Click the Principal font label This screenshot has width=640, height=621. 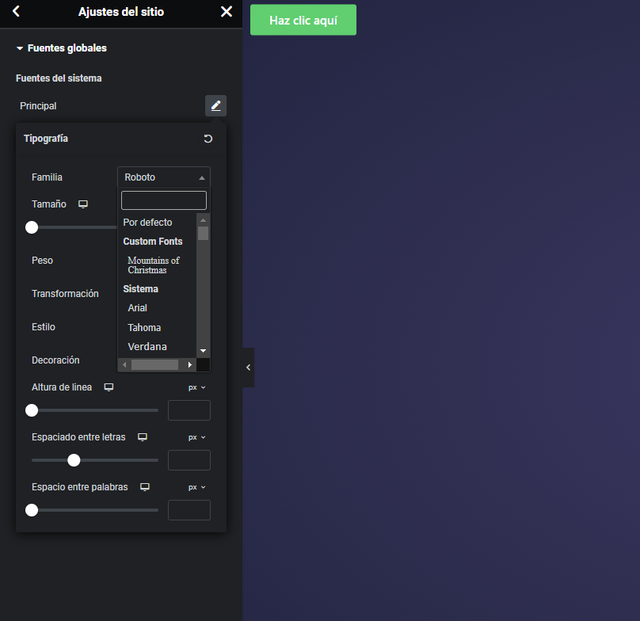pyautogui.click(x=38, y=106)
